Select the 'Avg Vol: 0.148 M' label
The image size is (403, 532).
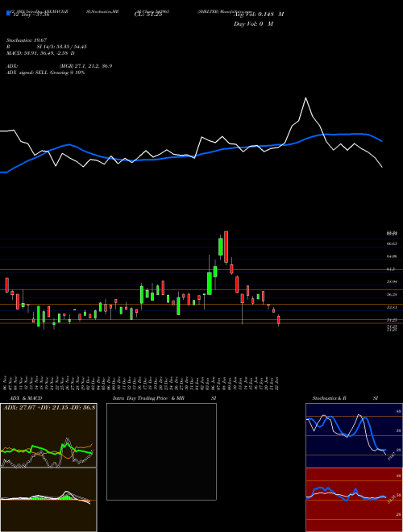click(x=259, y=15)
